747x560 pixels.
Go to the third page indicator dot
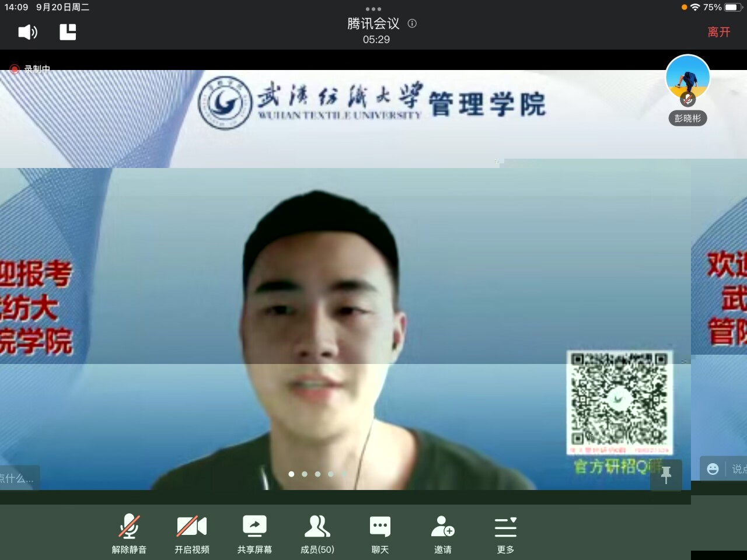tap(317, 474)
